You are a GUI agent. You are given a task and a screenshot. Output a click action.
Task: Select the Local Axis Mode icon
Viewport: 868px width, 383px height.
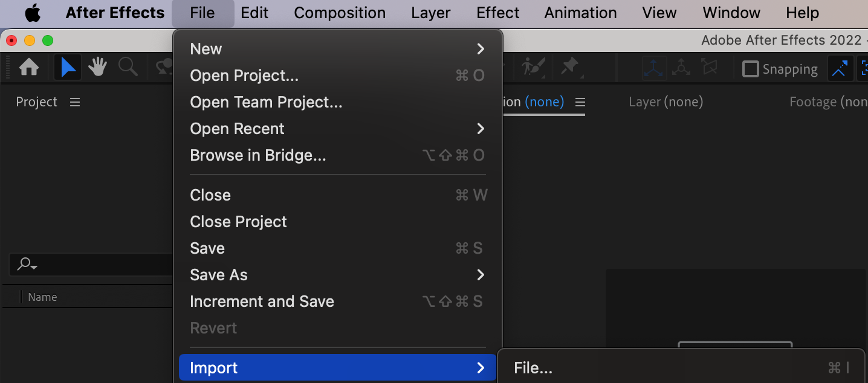coord(654,68)
